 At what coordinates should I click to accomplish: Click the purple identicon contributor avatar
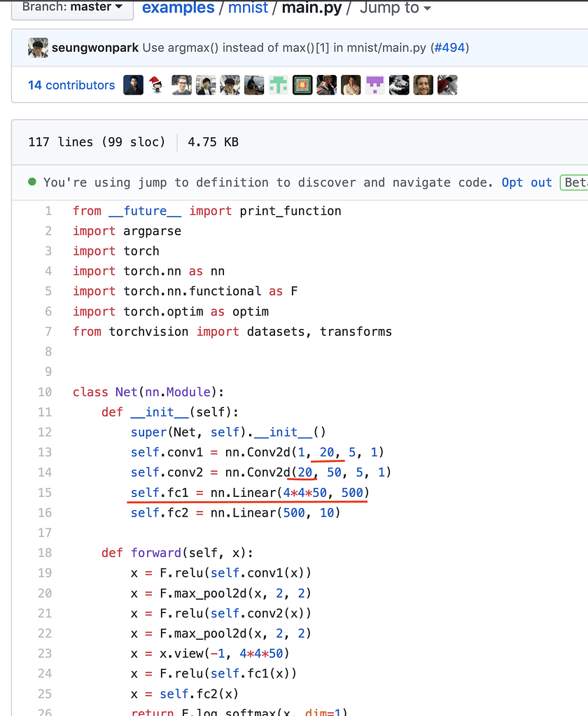375,85
